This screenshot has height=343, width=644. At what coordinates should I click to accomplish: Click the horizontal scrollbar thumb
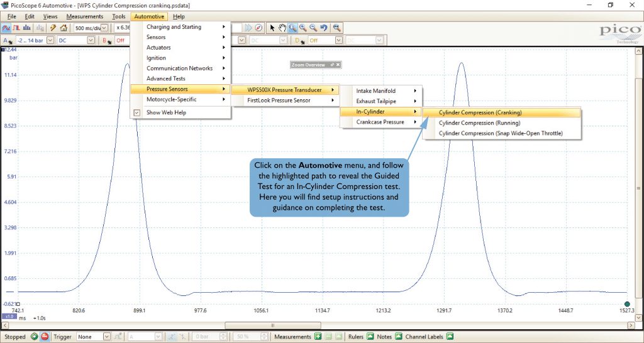tap(273, 325)
